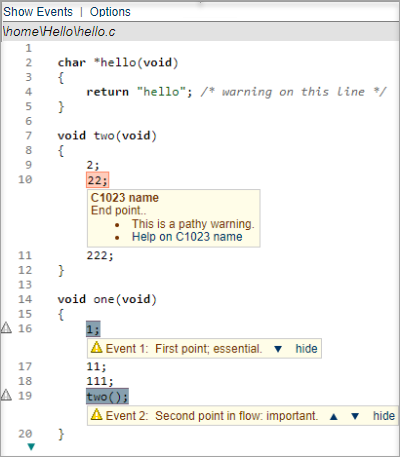This screenshot has height=457, width=400.
Task: Go to previous event using Event 2 up arrow
Action: click(334, 416)
